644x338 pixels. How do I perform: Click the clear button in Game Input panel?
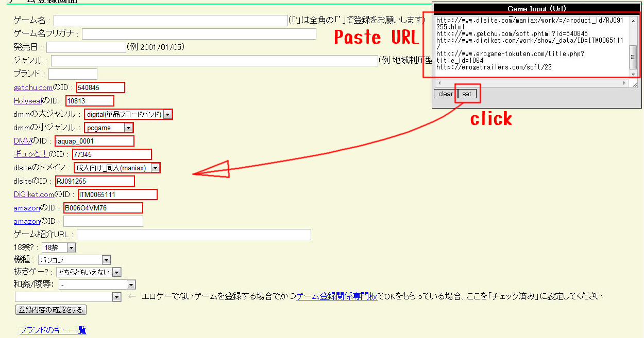(x=446, y=94)
